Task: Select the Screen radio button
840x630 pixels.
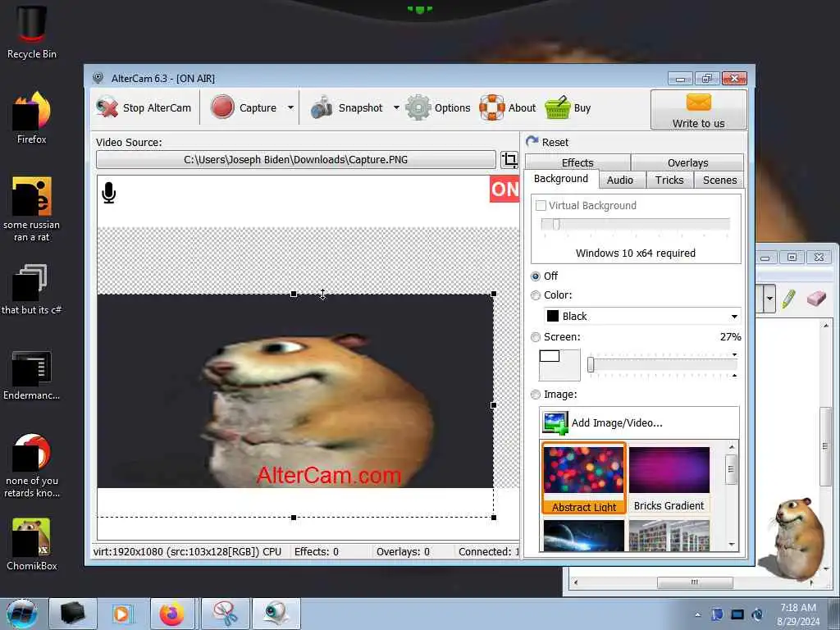Action: pos(535,337)
